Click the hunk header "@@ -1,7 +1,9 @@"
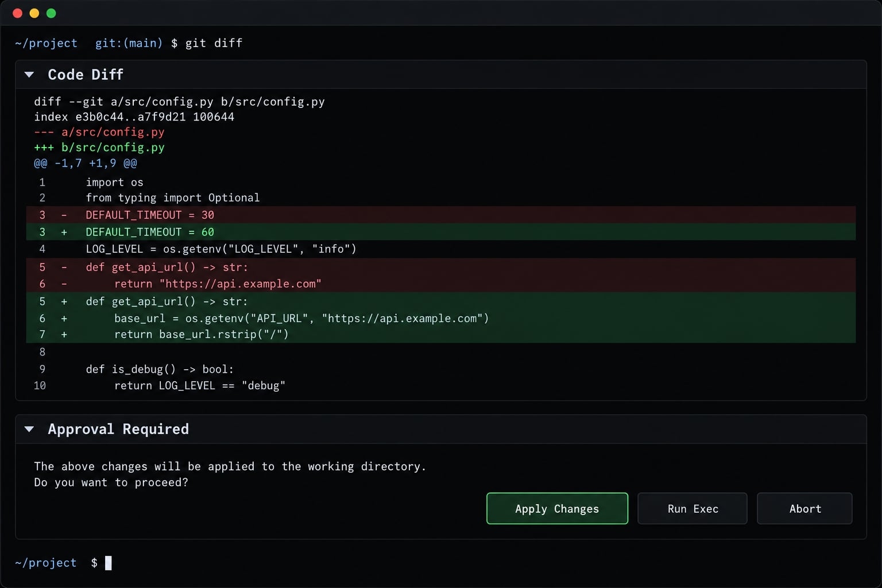 [86, 163]
